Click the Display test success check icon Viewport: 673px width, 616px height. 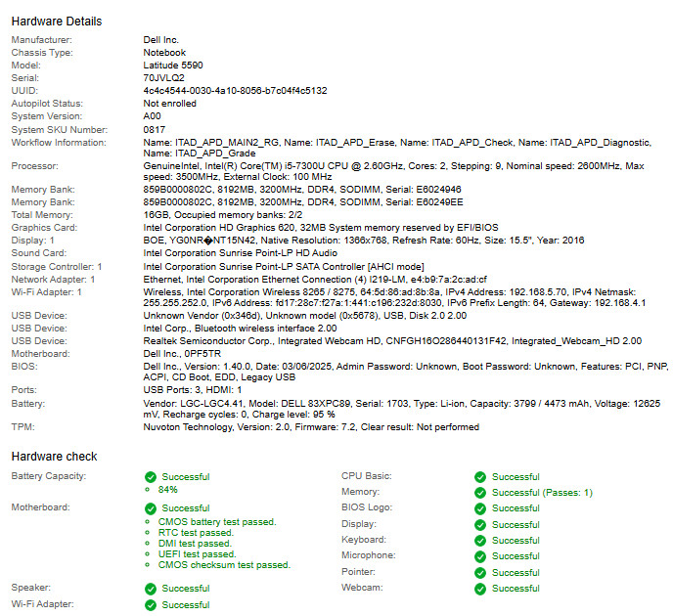click(480, 525)
